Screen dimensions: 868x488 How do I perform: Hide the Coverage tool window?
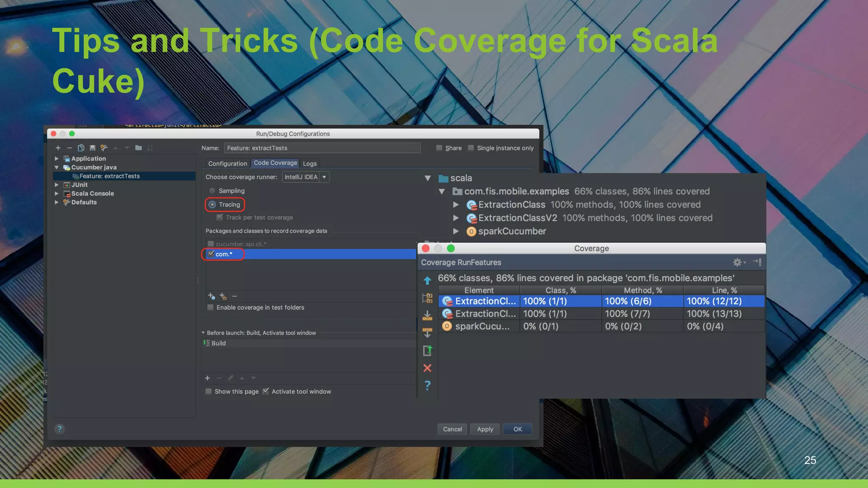(x=757, y=262)
